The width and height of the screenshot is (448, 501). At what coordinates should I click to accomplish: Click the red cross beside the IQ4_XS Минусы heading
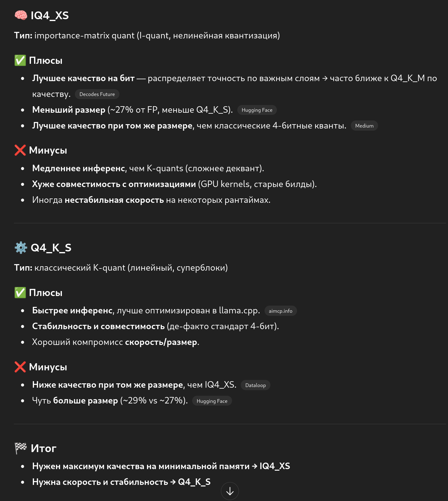(20, 150)
